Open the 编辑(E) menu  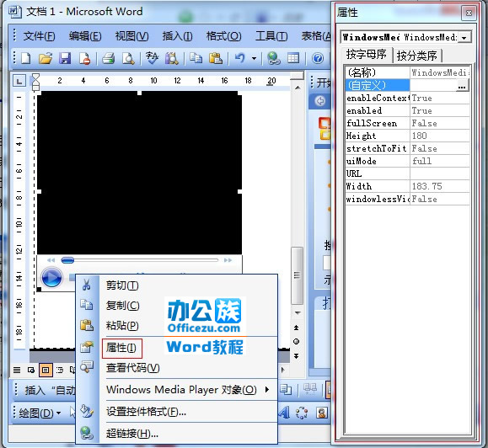[85, 36]
